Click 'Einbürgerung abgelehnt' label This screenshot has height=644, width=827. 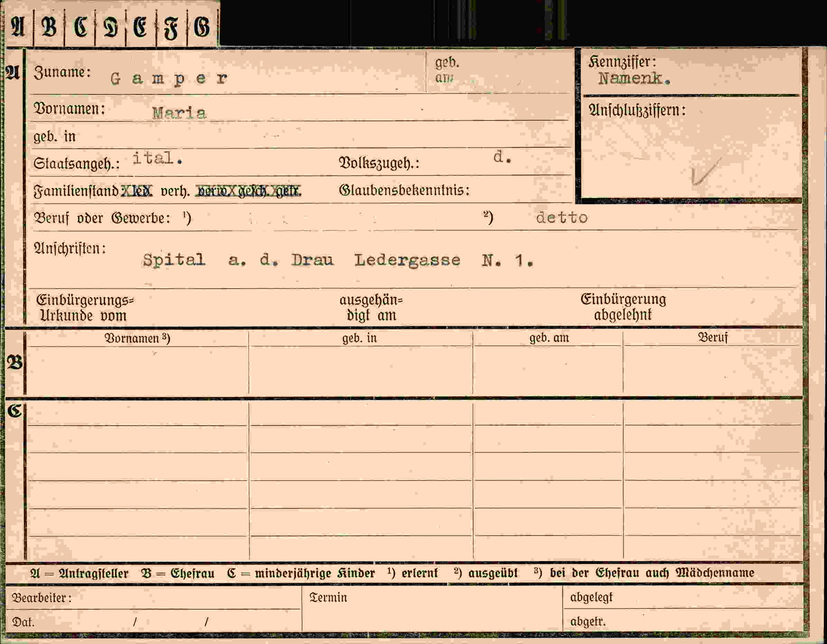pyautogui.click(x=623, y=307)
